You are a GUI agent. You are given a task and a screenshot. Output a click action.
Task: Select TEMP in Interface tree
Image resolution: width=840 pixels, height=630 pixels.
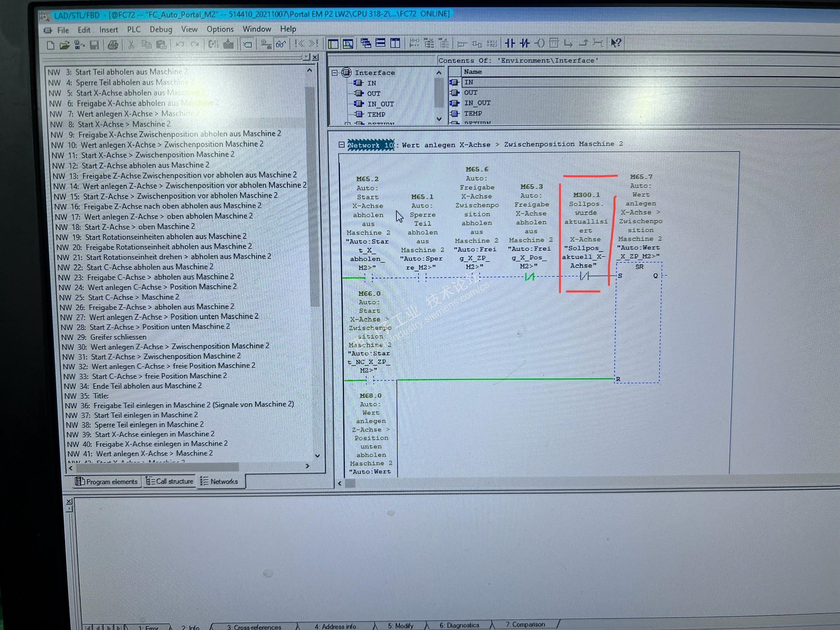tap(376, 114)
